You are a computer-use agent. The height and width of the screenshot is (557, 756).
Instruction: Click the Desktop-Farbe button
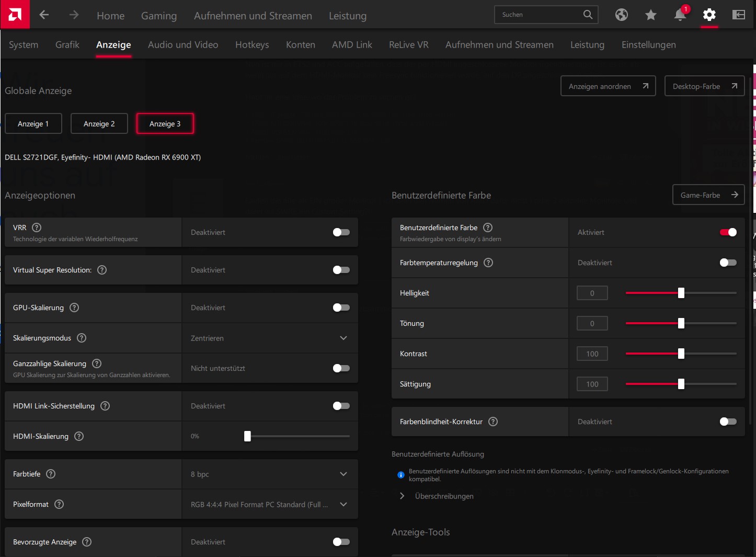[x=705, y=86]
